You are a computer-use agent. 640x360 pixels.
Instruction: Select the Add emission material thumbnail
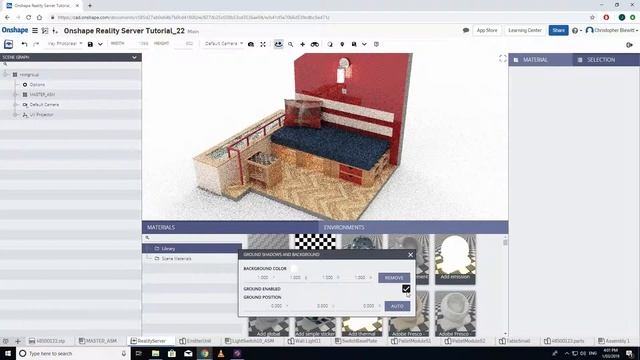[455, 259]
